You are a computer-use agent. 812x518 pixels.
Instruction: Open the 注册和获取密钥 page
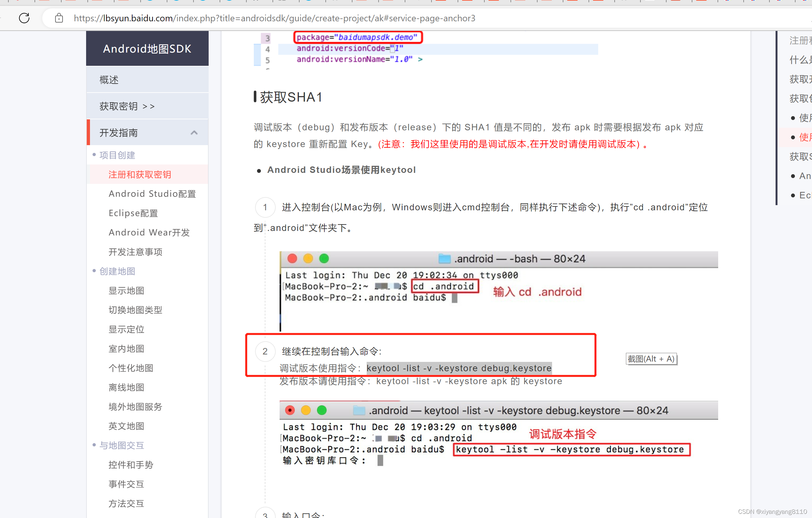tap(140, 174)
